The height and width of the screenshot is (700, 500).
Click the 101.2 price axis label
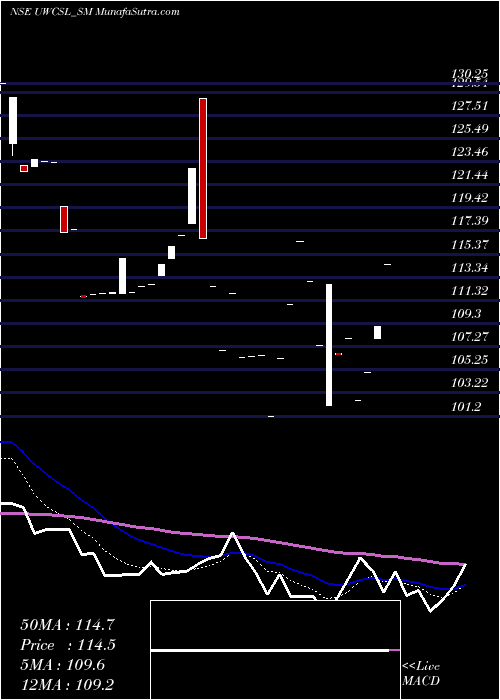467,407
